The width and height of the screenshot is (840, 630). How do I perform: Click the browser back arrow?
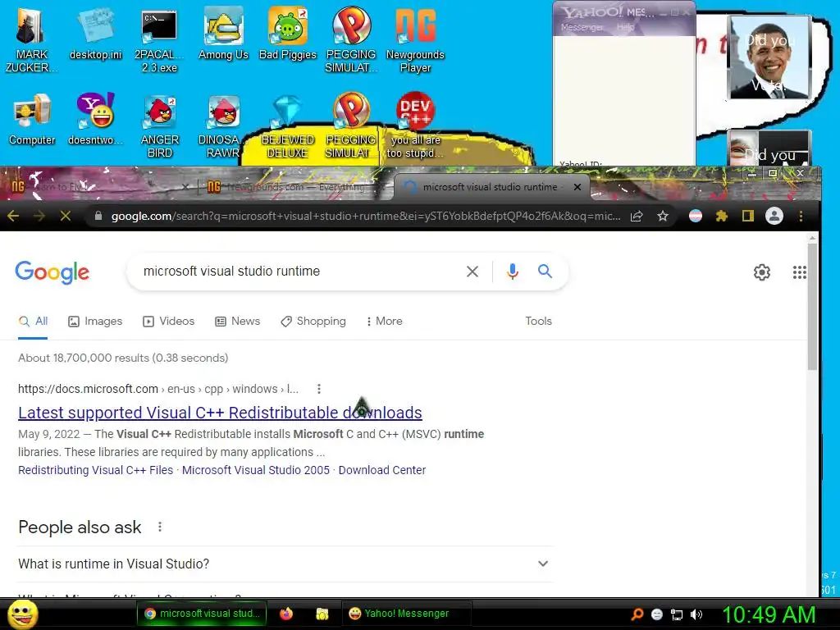point(13,216)
